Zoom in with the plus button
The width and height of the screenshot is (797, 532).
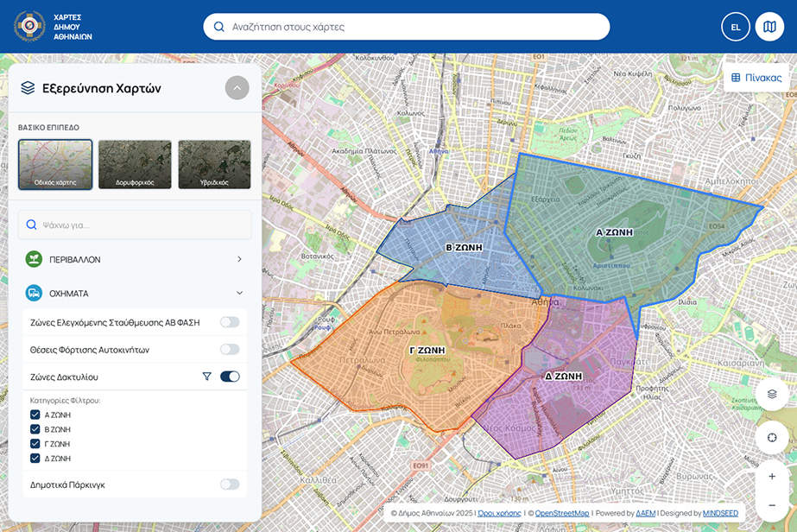point(771,476)
